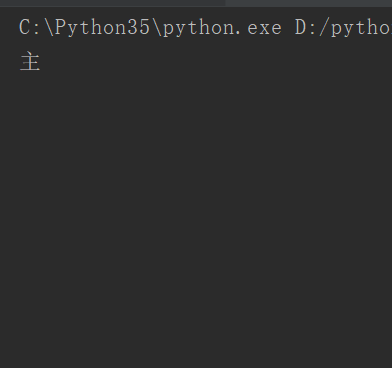392x368 pixels.
Task: Click python.exe in the run command
Action: 222,28
